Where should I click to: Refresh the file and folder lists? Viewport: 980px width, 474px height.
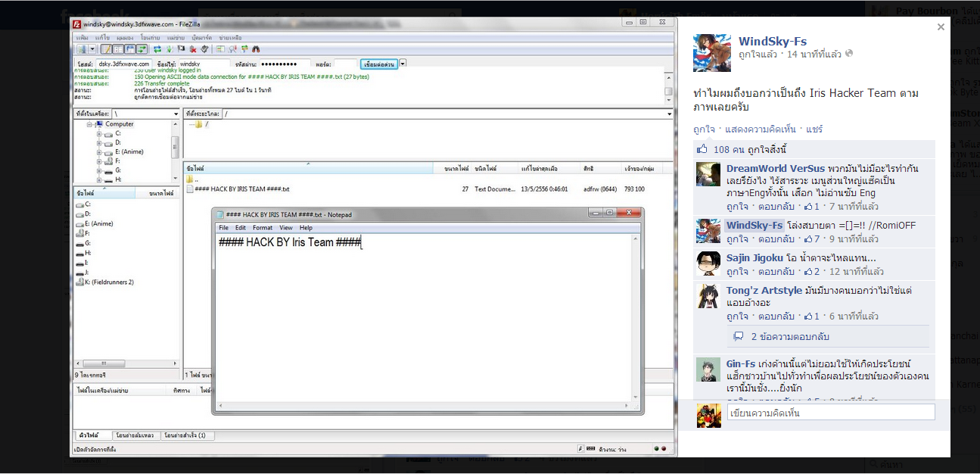pos(157,49)
